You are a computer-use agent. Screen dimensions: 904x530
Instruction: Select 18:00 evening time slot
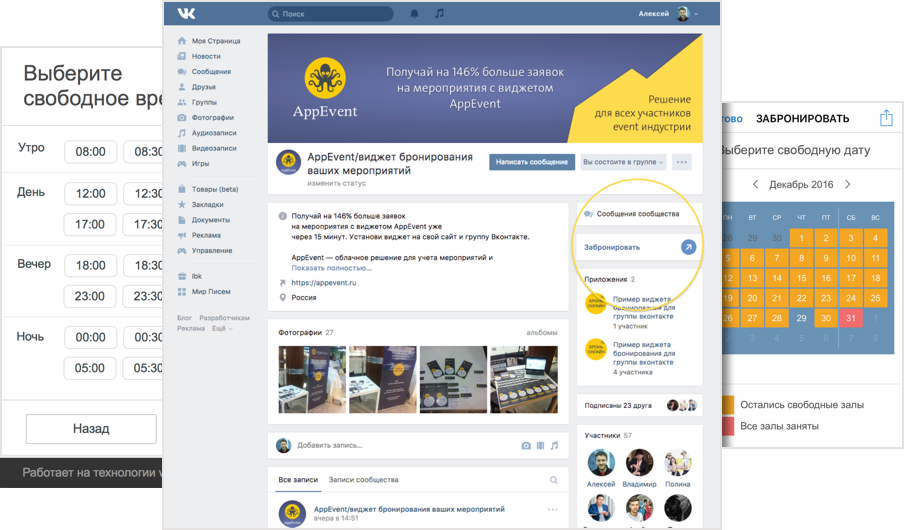[91, 266]
